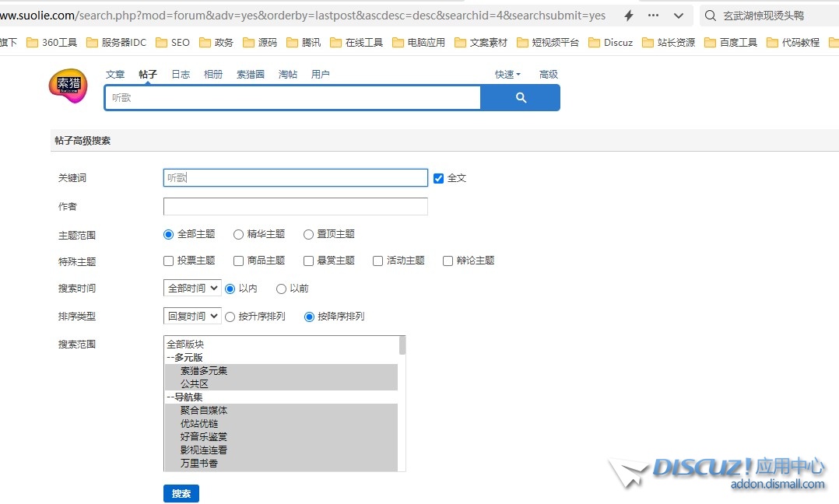Switch to the 用户 search tab

click(320, 75)
